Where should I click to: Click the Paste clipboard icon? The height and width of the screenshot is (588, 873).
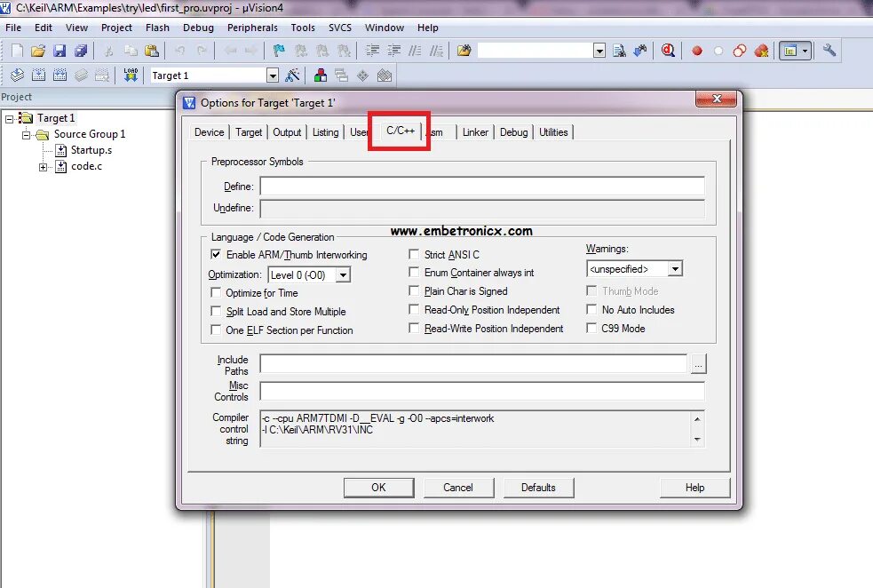pyautogui.click(x=152, y=51)
